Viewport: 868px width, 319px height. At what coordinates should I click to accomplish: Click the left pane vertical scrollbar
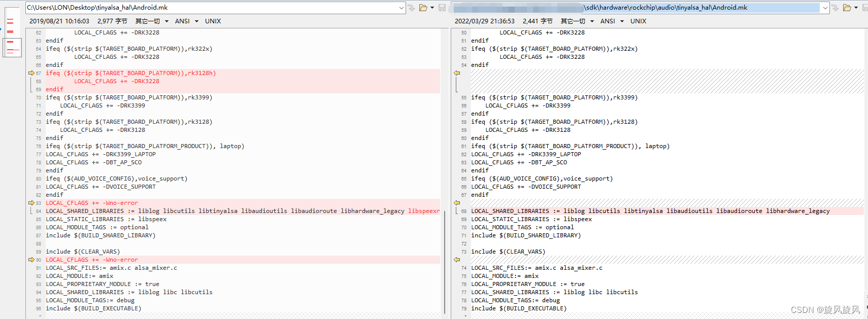(x=445, y=262)
